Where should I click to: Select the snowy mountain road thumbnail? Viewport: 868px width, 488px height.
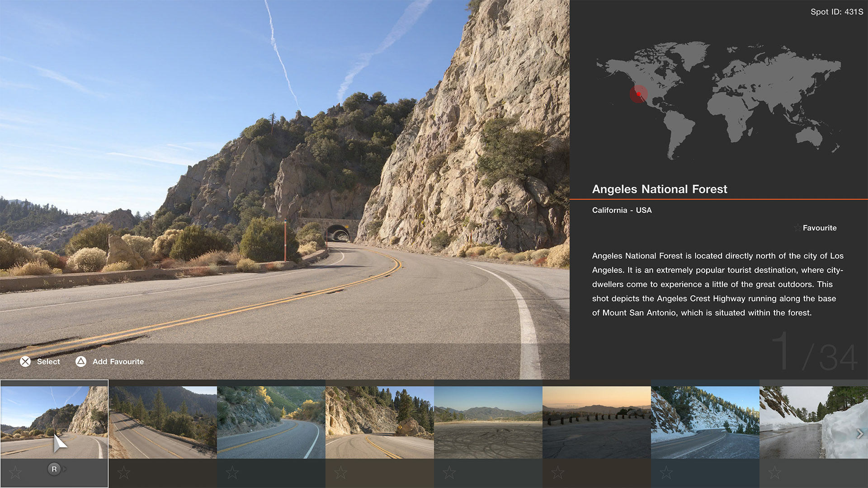click(x=705, y=422)
